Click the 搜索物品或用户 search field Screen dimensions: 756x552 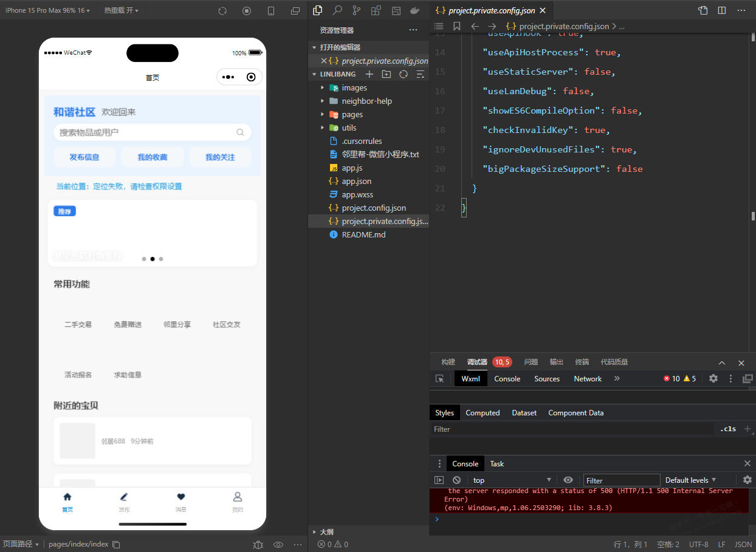click(152, 132)
